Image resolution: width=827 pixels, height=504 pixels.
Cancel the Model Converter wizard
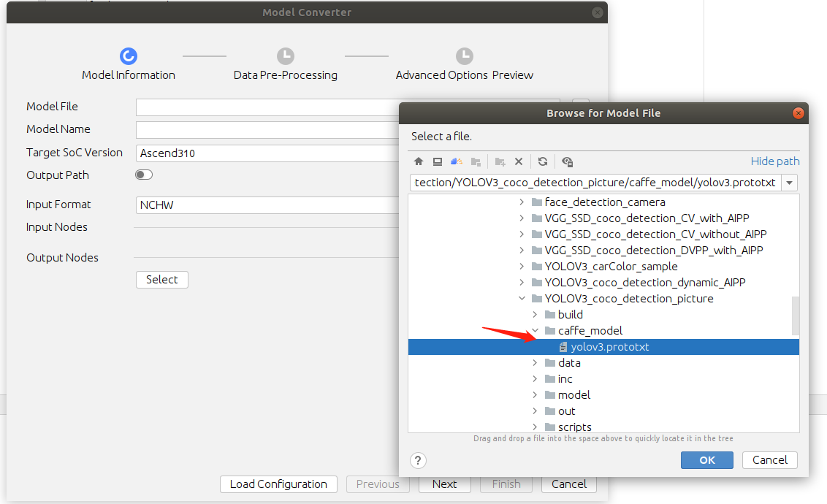(569, 484)
